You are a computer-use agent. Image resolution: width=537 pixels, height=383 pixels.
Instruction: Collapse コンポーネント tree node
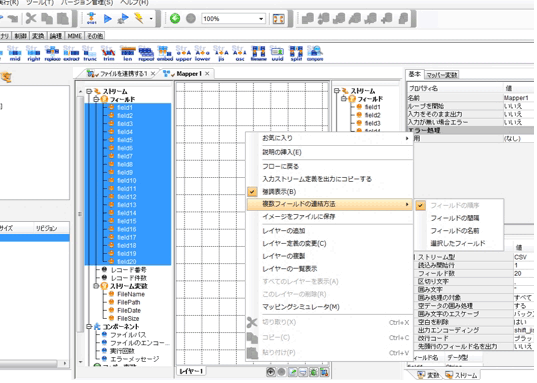pyautogui.click(x=89, y=326)
